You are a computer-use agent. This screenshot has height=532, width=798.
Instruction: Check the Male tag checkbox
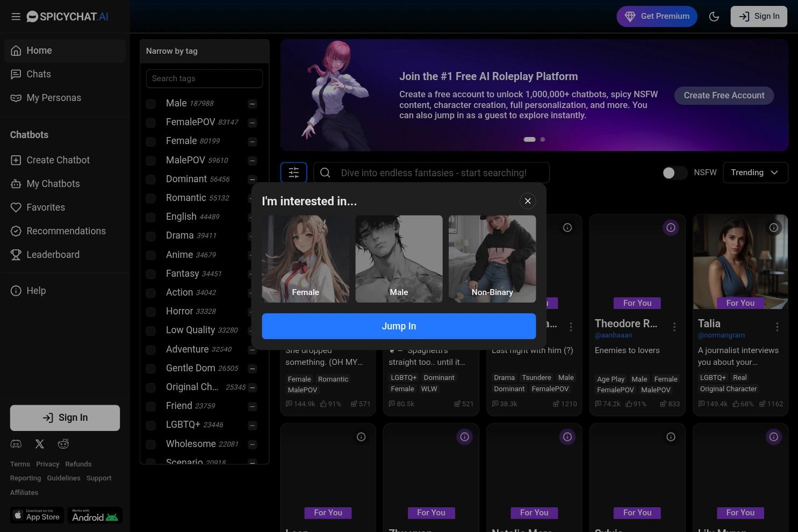pyautogui.click(x=151, y=104)
